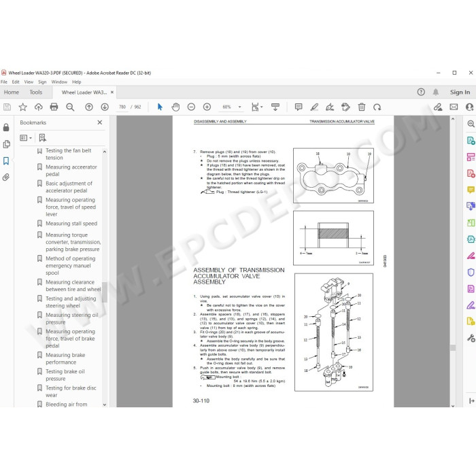
Task: Activate the hand pan tool
Action: (x=175, y=107)
